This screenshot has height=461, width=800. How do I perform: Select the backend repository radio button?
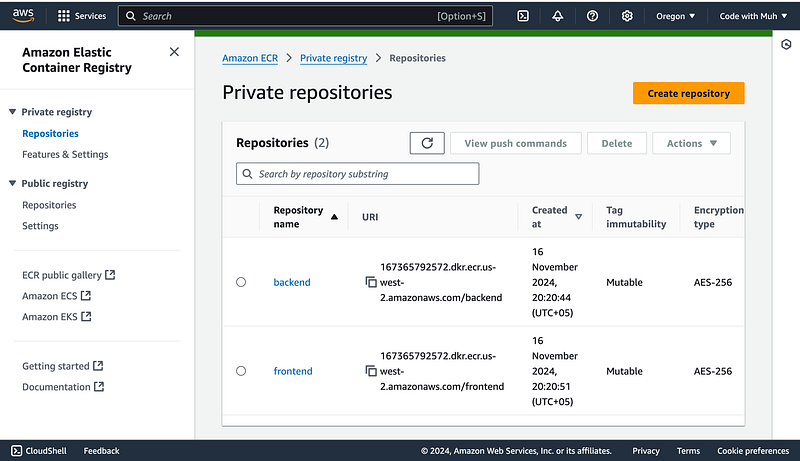241,283
